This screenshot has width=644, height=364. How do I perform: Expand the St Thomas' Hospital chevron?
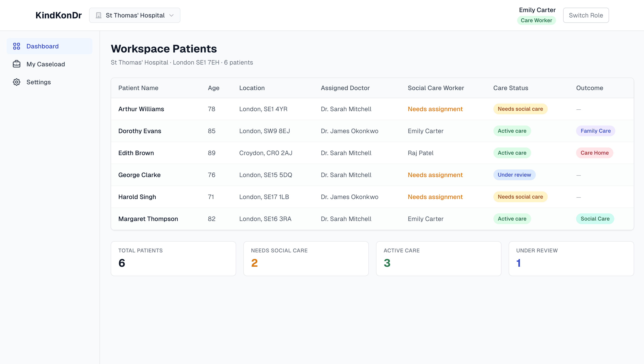tap(171, 15)
